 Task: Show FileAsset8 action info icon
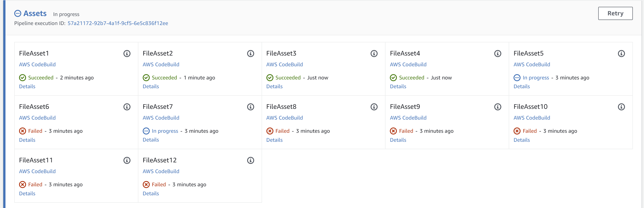pyautogui.click(x=374, y=107)
